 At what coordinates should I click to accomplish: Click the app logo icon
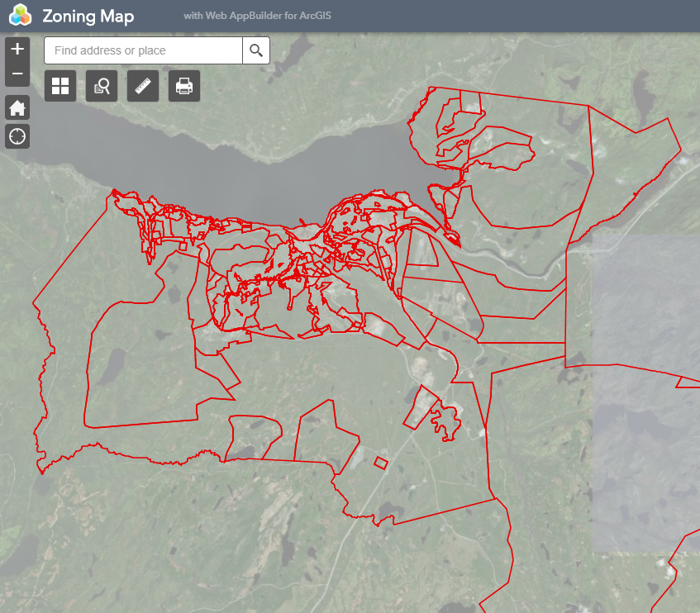click(x=20, y=16)
